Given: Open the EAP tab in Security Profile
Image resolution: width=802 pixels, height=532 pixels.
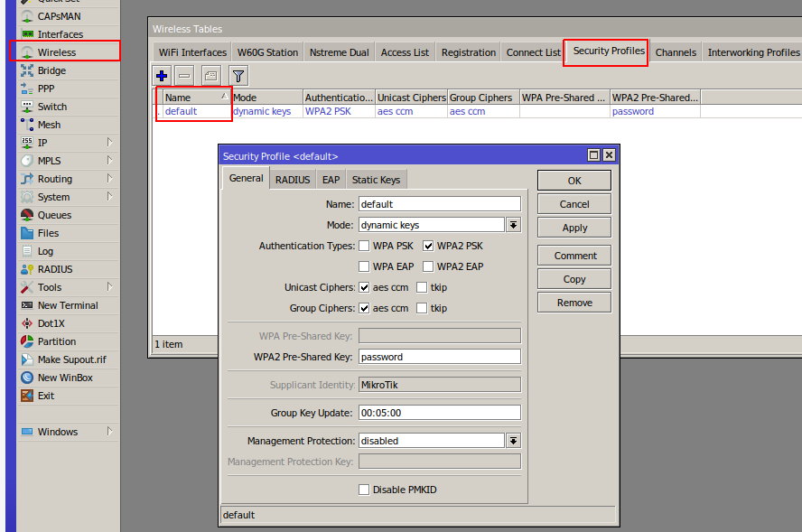Looking at the screenshot, I should click(x=331, y=179).
